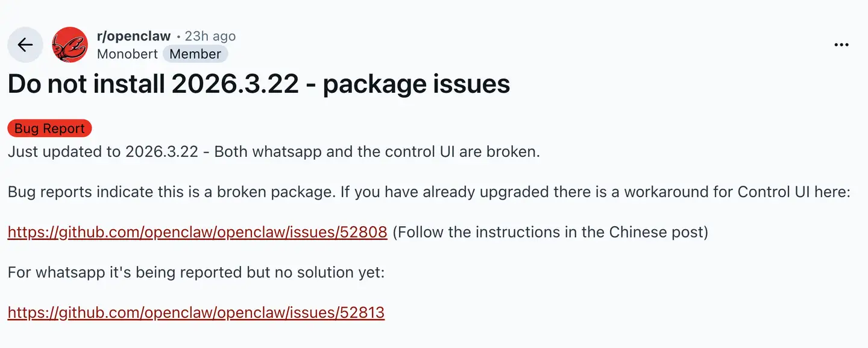This screenshot has width=868, height=348.
Task: Open the r/openclaw lobster avatar
Action: [70, 45]
